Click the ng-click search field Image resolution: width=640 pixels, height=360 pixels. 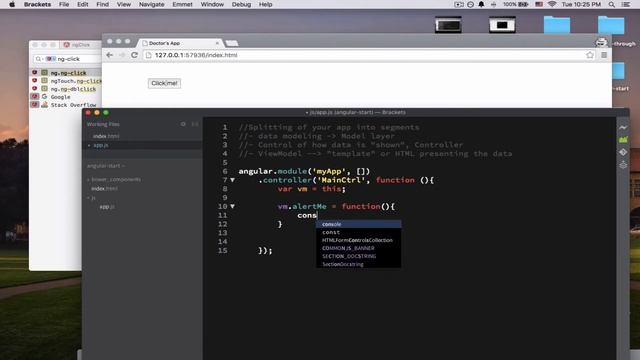click(68, 59)
